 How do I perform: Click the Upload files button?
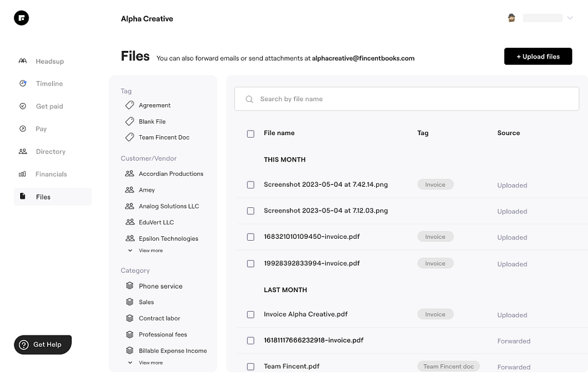point(538,57)
